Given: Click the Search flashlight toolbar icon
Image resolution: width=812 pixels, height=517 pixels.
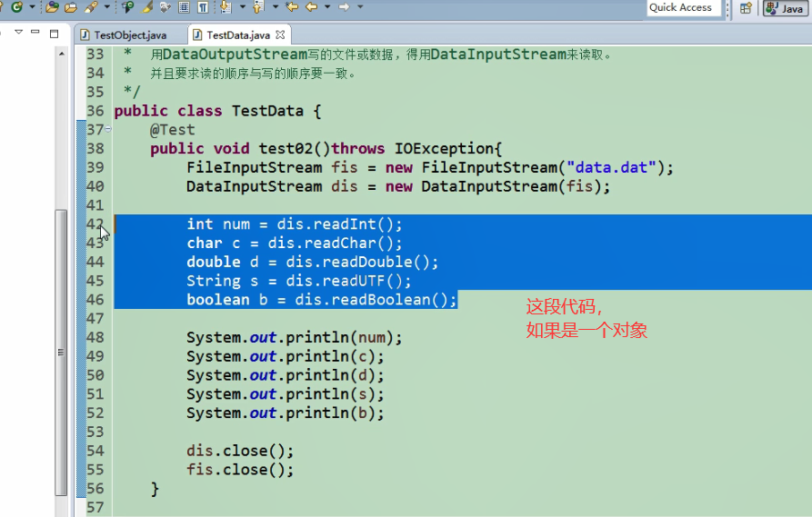Looking at the screenshot, I should click(x=91, y=6).
